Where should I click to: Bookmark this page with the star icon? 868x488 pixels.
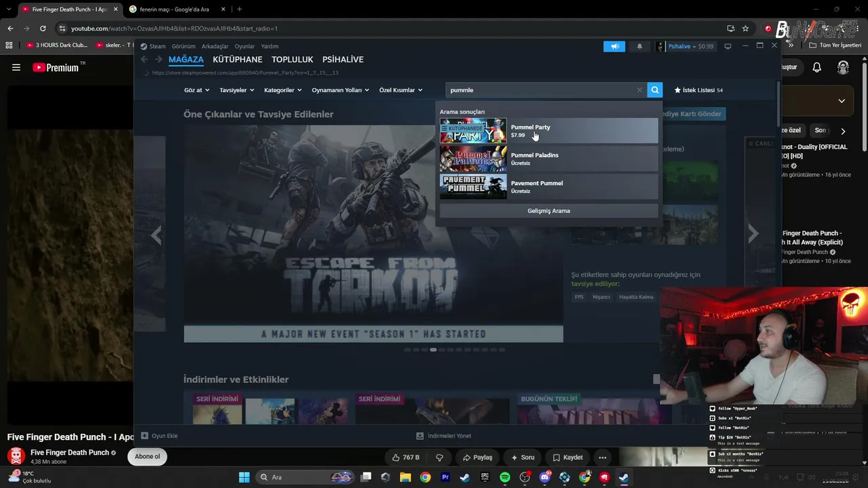click(745, 28)
